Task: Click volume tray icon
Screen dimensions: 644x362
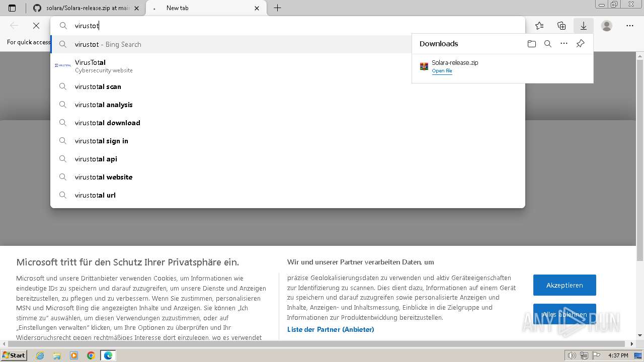Action: pos(572,355)
